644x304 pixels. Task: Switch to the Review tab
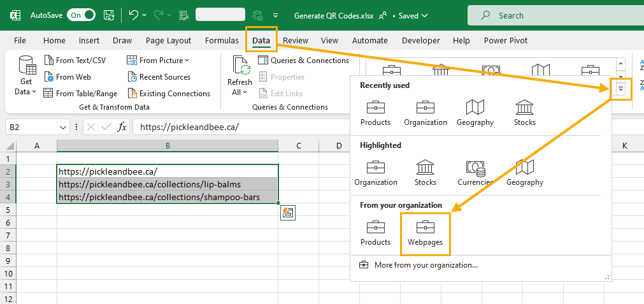click(296, 40)
